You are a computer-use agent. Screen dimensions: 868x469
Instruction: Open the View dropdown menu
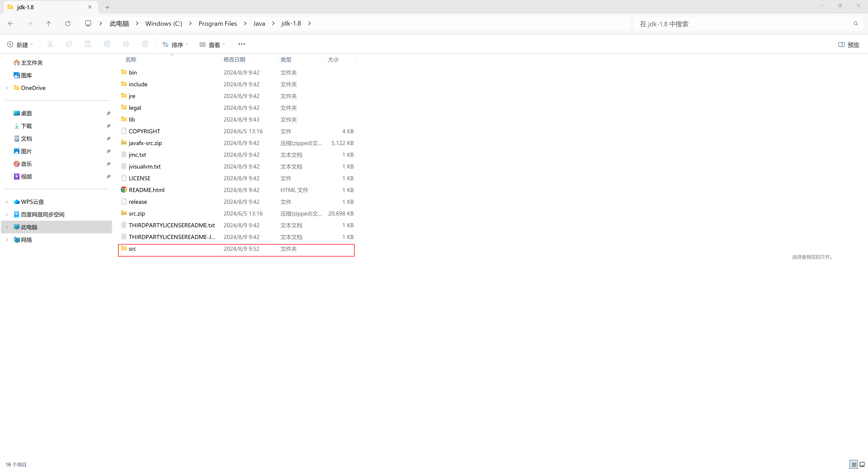(x=212, y=45)
